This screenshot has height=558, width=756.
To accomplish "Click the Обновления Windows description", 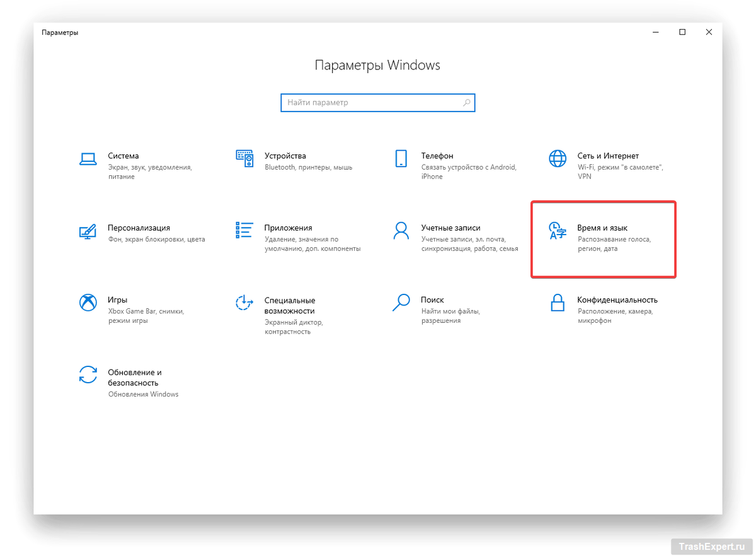I will point(143,394).
